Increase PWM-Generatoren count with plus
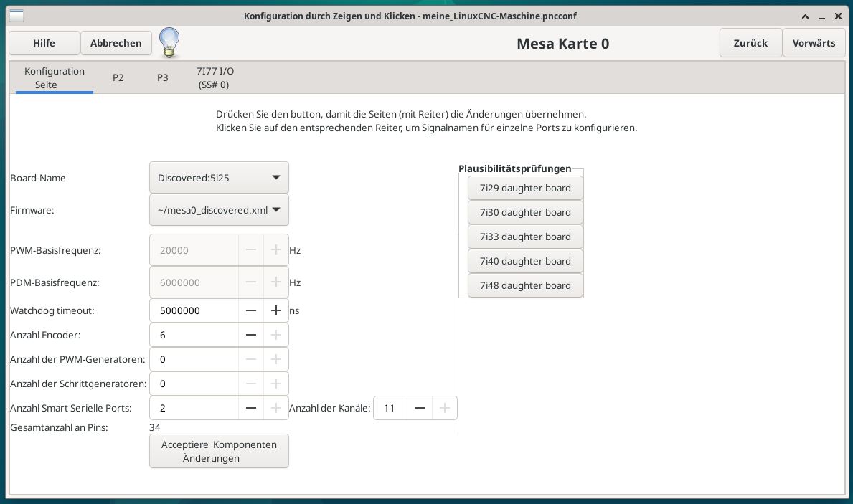Viewport: 853px width, 504px height. coord(275,359)
